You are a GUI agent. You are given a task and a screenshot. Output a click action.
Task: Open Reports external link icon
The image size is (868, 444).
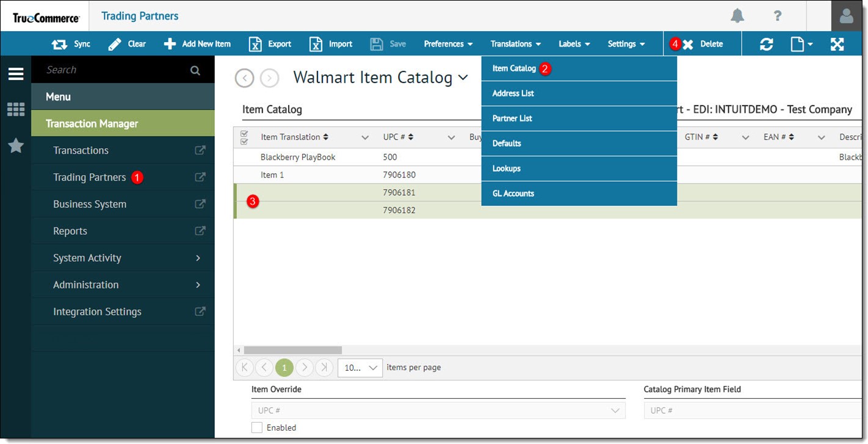[x=200, y=231]
